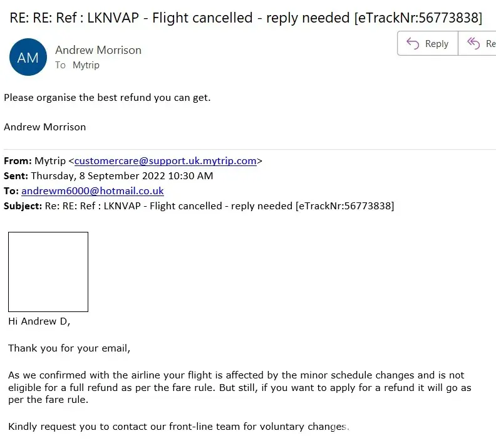Click the bold "From:" label
This screenshot has height=448, width=496.
[18, 161]
